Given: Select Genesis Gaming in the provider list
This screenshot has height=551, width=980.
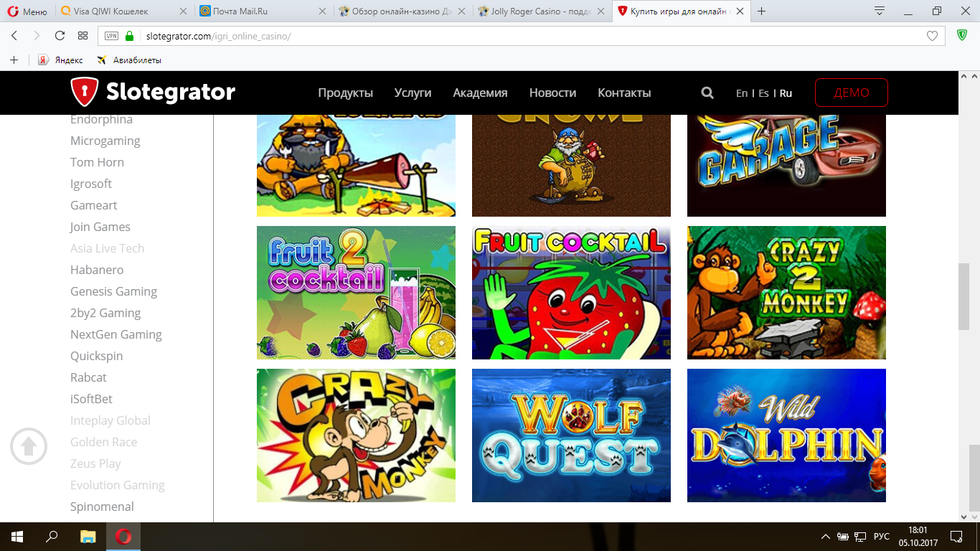Looking at the screenshot, I should pos(113,291).
